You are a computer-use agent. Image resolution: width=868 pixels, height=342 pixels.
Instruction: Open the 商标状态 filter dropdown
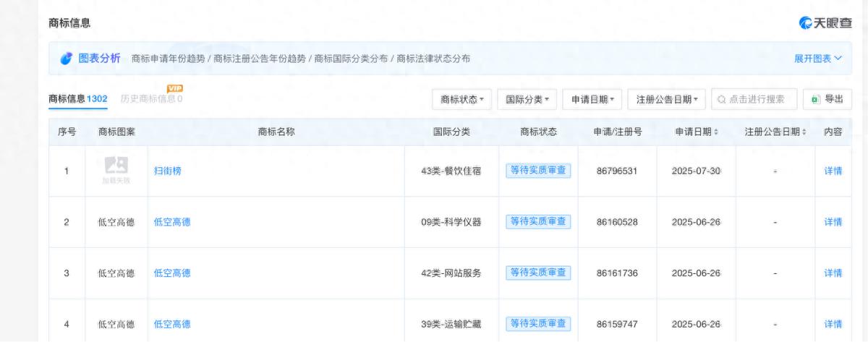pos(461,100)
